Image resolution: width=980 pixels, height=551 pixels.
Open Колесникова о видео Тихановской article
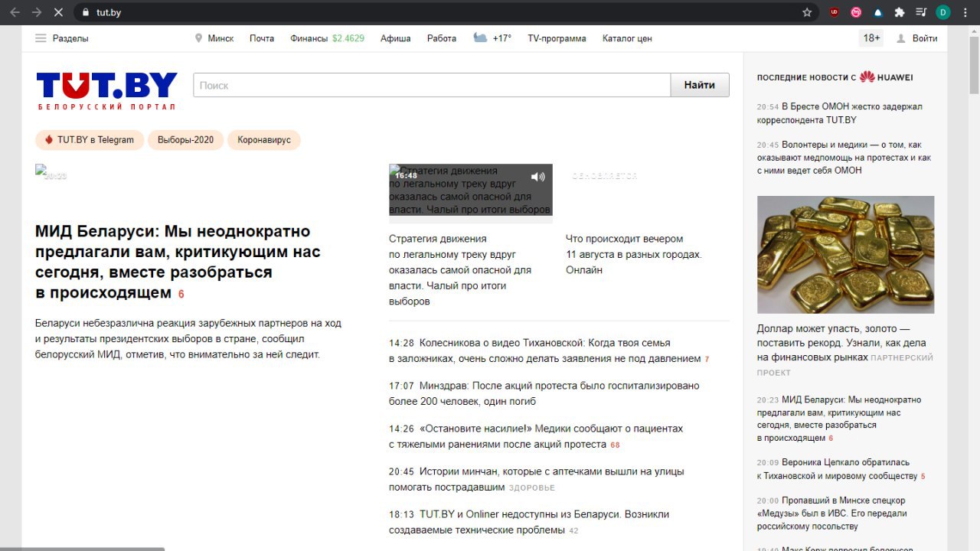click(x=545, y=350)
